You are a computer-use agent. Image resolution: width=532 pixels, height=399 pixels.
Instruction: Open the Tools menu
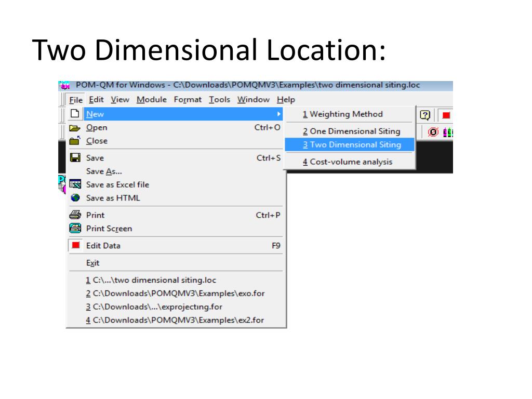point(220,99)
